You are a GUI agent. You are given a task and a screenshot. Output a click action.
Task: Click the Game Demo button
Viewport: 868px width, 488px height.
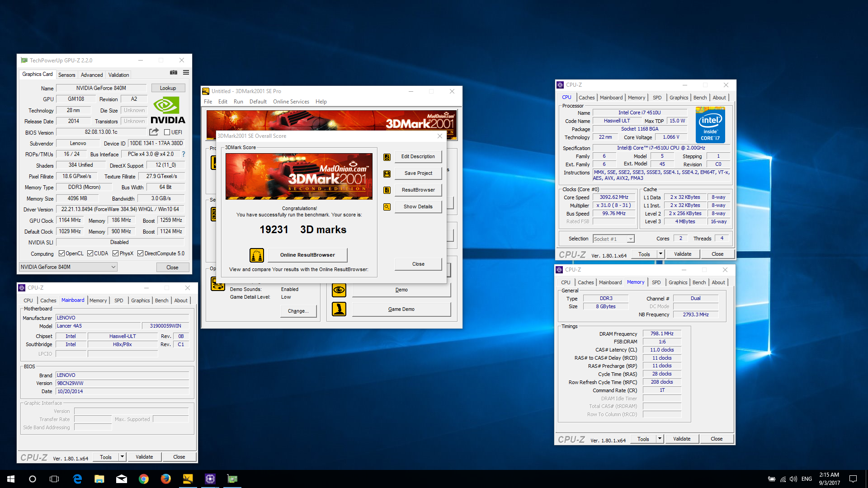click(x=401, y=309)
